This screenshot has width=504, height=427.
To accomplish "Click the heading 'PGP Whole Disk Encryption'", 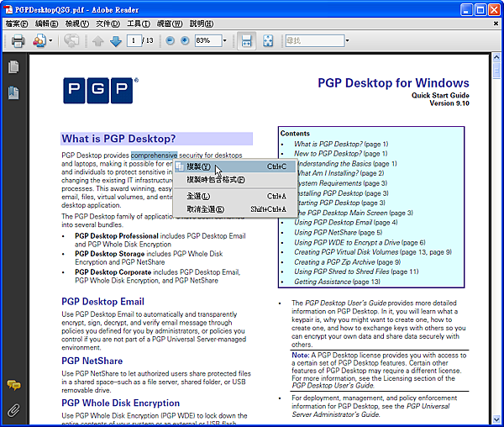I will [120, 403].
